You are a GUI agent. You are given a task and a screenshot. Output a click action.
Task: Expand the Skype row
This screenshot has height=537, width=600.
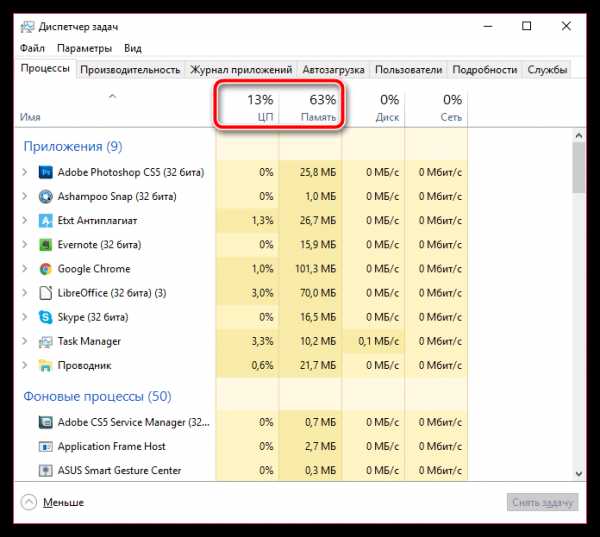point(25,317)
